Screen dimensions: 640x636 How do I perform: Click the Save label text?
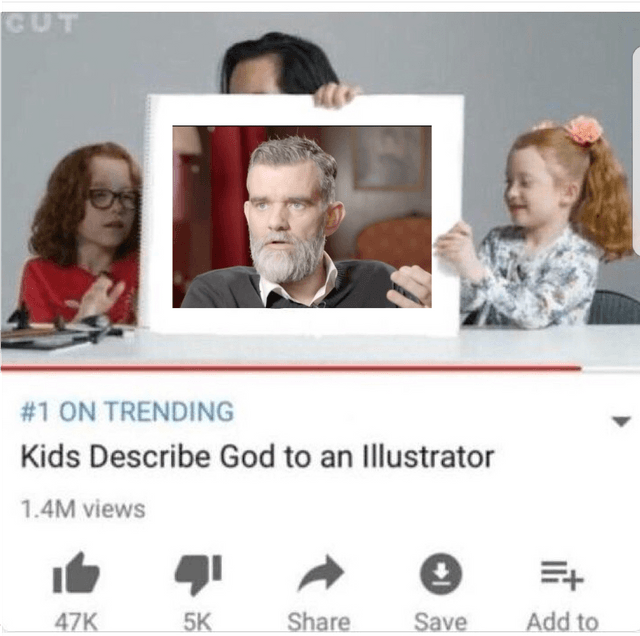[x=441, y=622]
